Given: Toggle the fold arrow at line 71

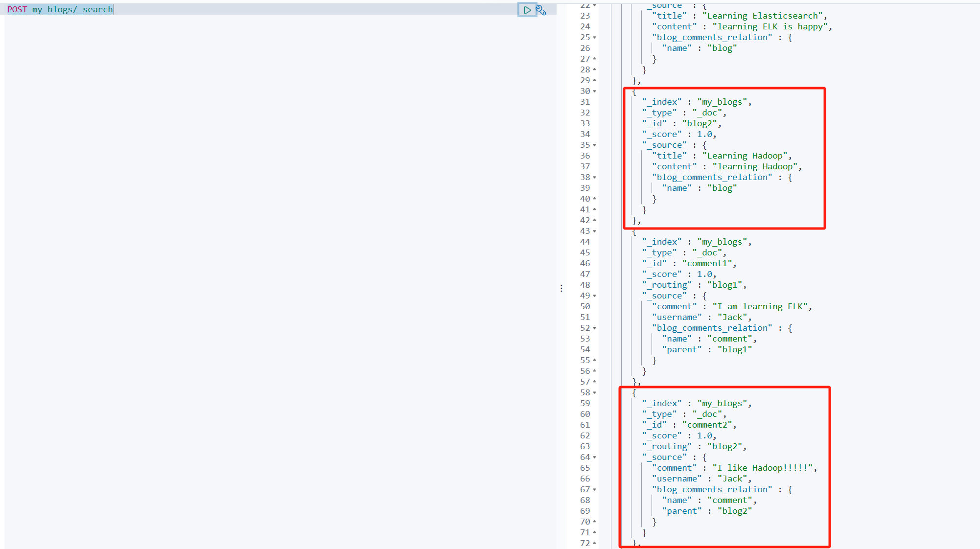Looking at the screenshot, I should 595,532.
